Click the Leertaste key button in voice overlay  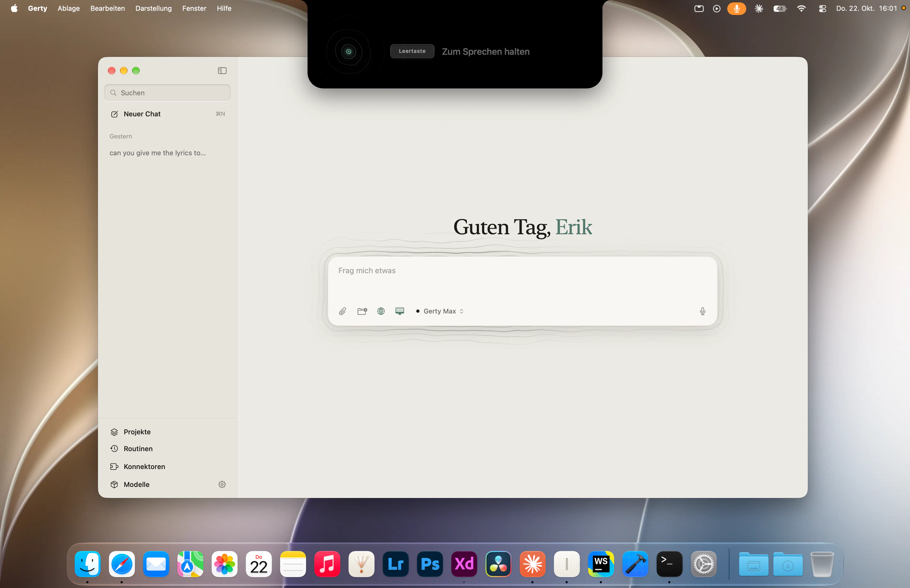coord(412,51)
